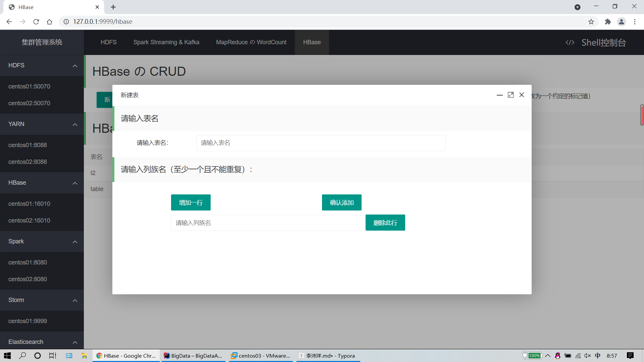Open centos02:8088 link
Screen dimensions: 644x362
28,162
